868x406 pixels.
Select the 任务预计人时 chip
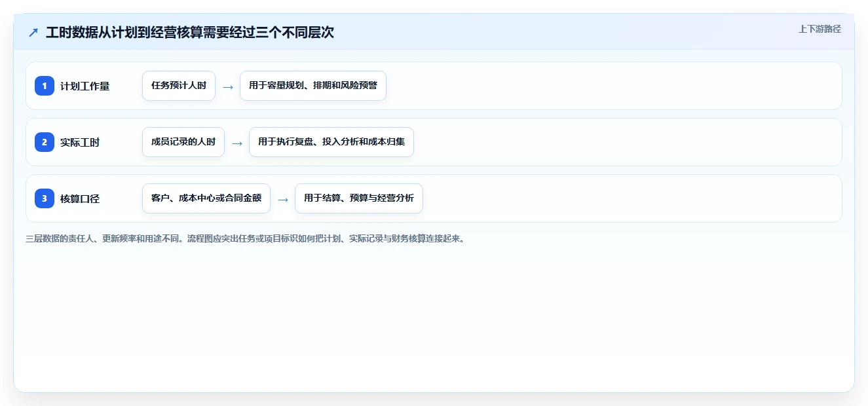[179, 86]
